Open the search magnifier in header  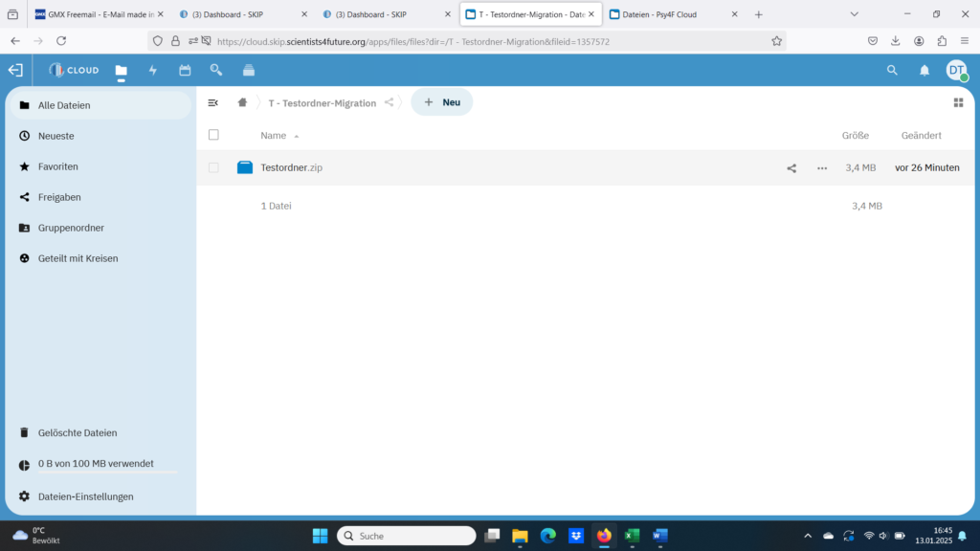892,70
